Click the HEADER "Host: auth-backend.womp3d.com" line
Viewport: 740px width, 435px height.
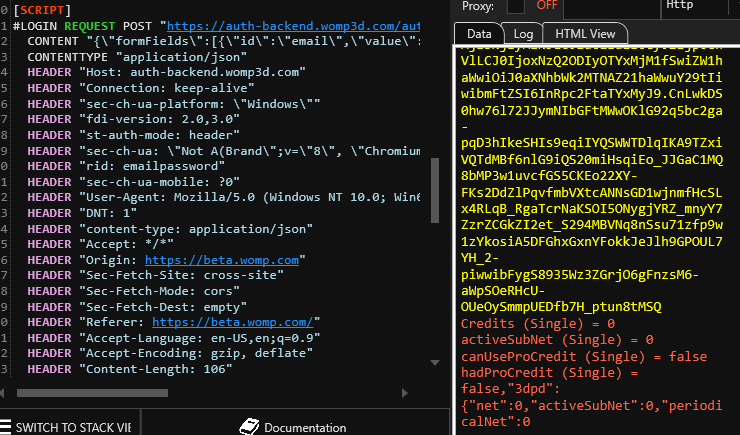(x=166, y=72)
